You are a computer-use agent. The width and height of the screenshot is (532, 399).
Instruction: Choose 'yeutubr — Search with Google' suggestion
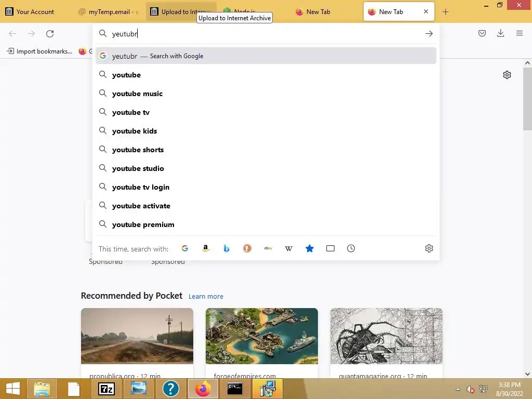click(x=266, y=56)
